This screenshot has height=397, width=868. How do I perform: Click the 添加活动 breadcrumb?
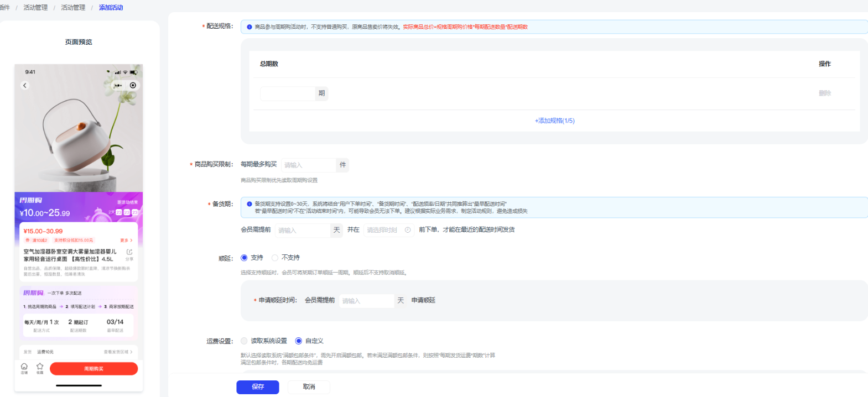coord(111,8)
